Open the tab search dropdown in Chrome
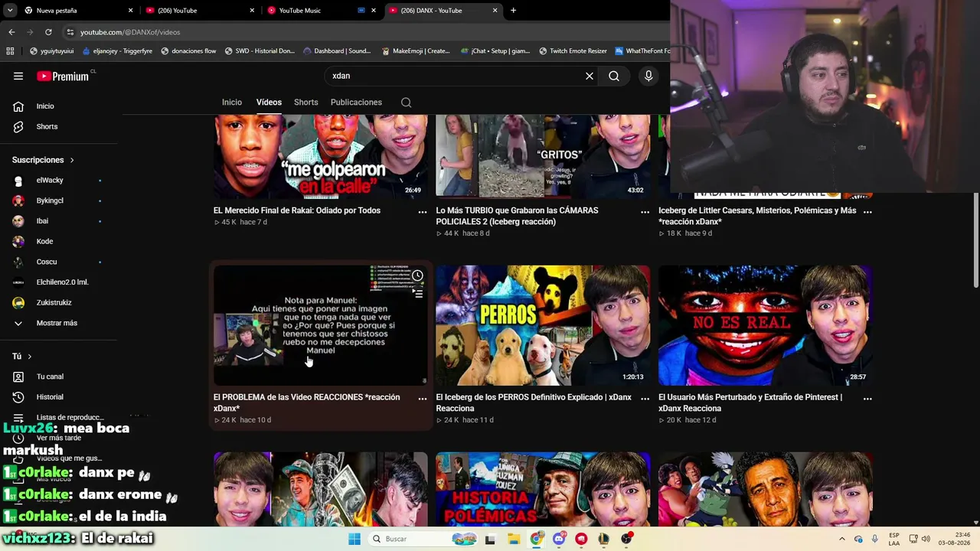 pos(10,11)
